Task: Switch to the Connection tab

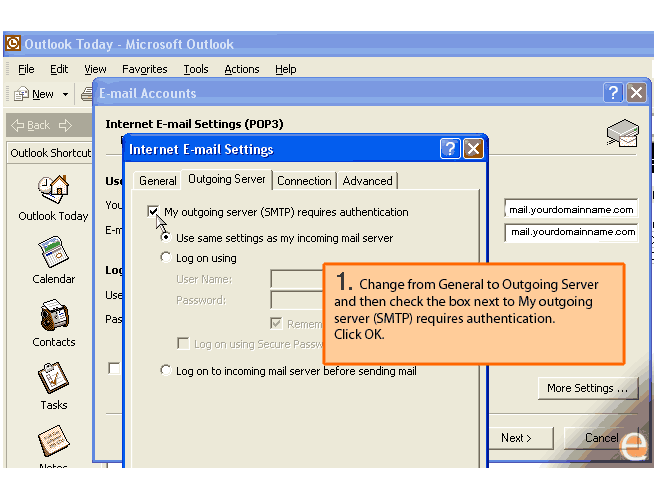Action: 304,181
